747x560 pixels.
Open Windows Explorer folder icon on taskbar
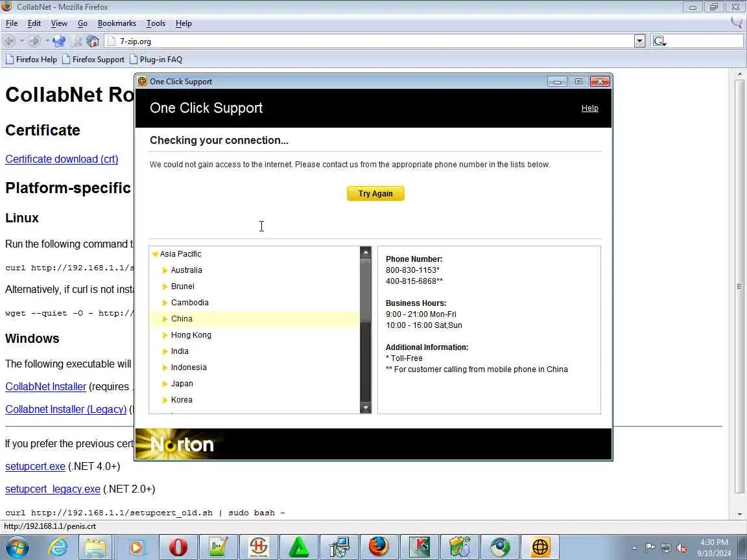tap(96, 547)
